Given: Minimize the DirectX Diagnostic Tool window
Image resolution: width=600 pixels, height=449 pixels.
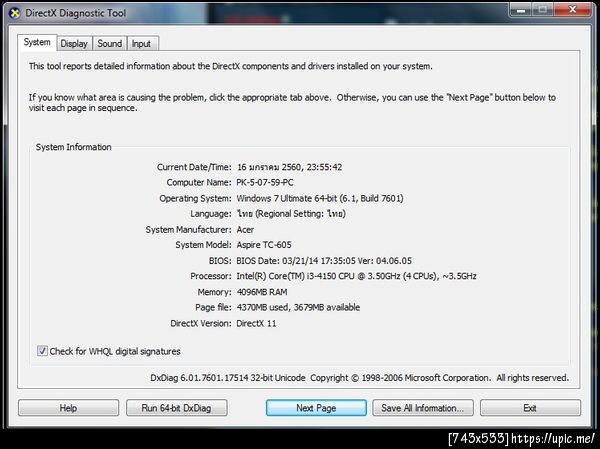Looking at the screenshot, I should pyautogui.click(x=520, y=9).
